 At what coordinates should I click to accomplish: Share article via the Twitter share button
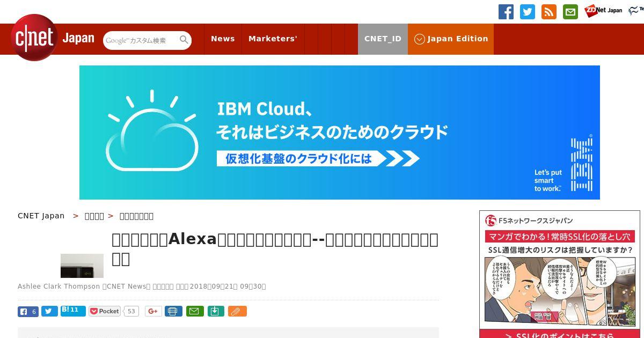49,311
